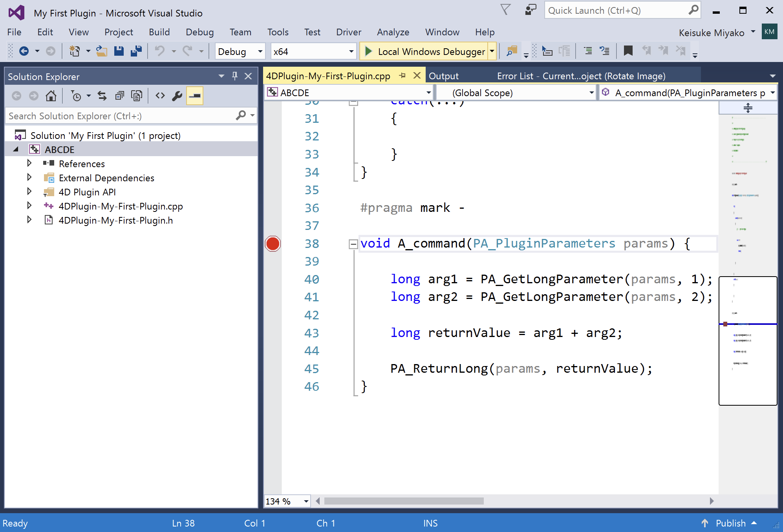Viewport: 783px width, 532px height.
Task: Click inside the Quick Launch search box
Action: tap(613, 10)
